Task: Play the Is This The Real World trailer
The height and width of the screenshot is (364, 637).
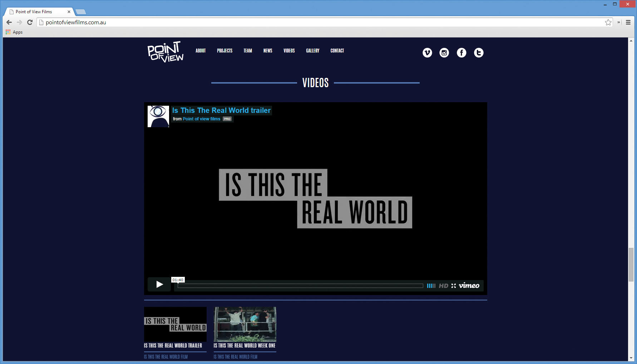Action: click(x=159, y=284)
